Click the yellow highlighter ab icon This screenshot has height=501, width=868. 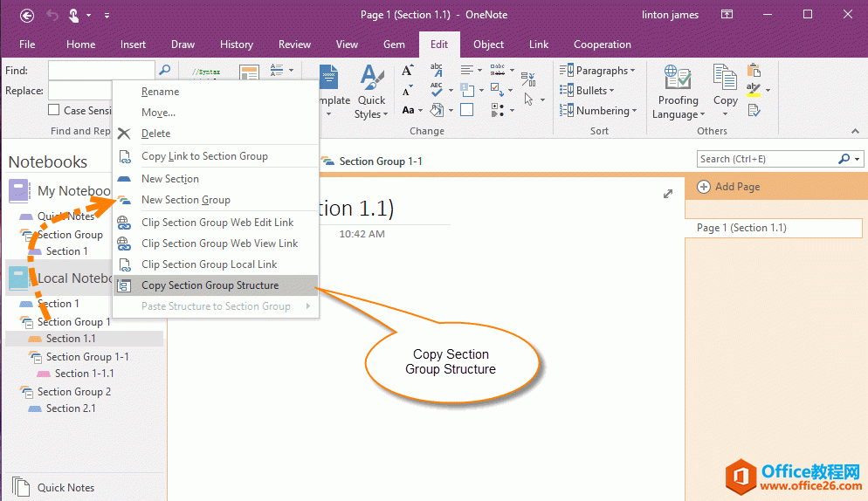pos(753,90)
